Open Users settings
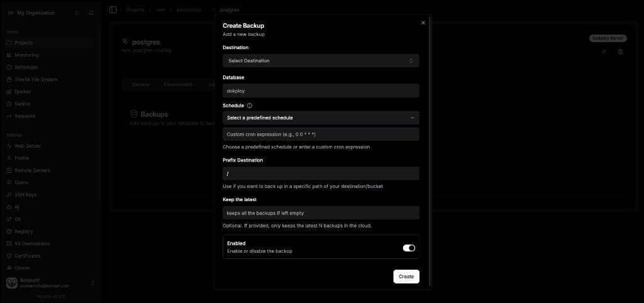The height and width of the screenshot is (303, 644). 49,182
